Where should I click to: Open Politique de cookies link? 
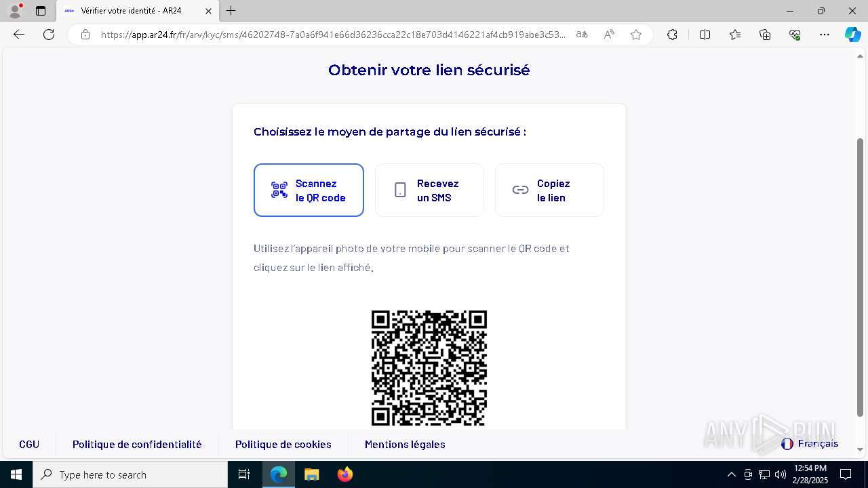tap(283, 445)
